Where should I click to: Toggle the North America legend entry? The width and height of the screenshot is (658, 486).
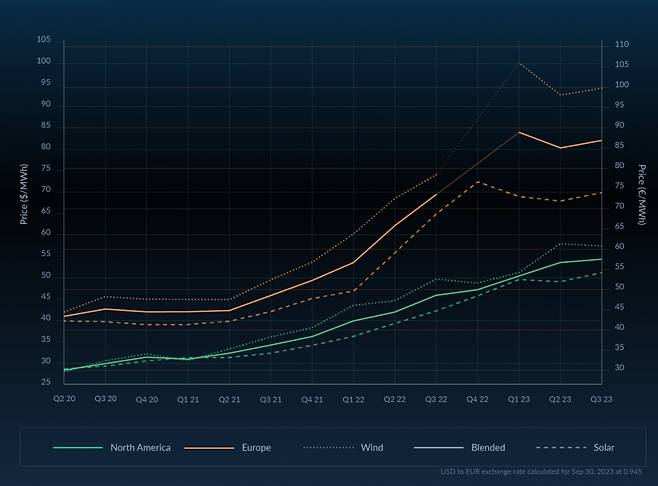140,447
